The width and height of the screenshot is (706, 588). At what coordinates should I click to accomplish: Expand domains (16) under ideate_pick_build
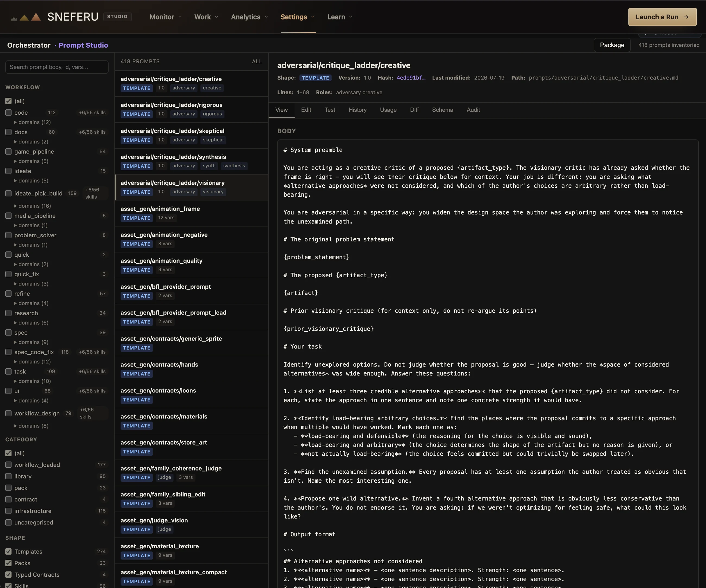[32, 206]
